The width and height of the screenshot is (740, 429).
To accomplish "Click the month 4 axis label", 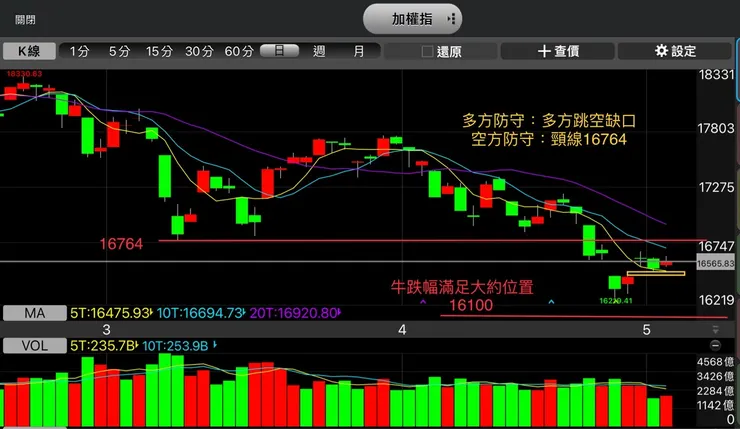I will (402, 329).
